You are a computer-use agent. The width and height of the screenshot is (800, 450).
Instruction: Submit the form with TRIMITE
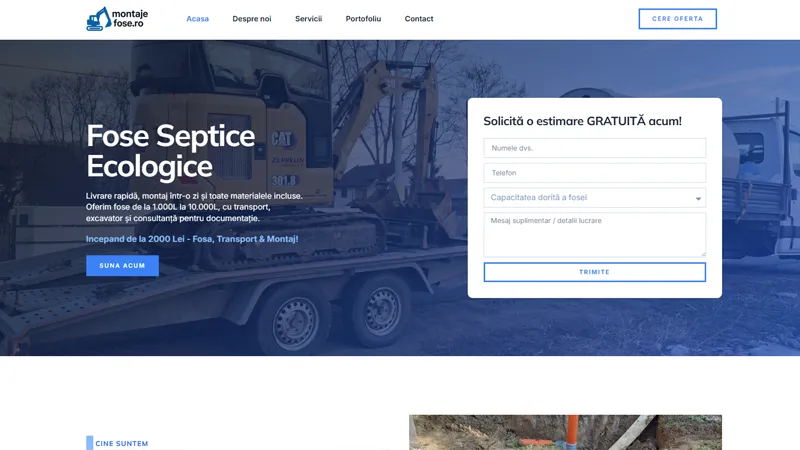point(594,272)
